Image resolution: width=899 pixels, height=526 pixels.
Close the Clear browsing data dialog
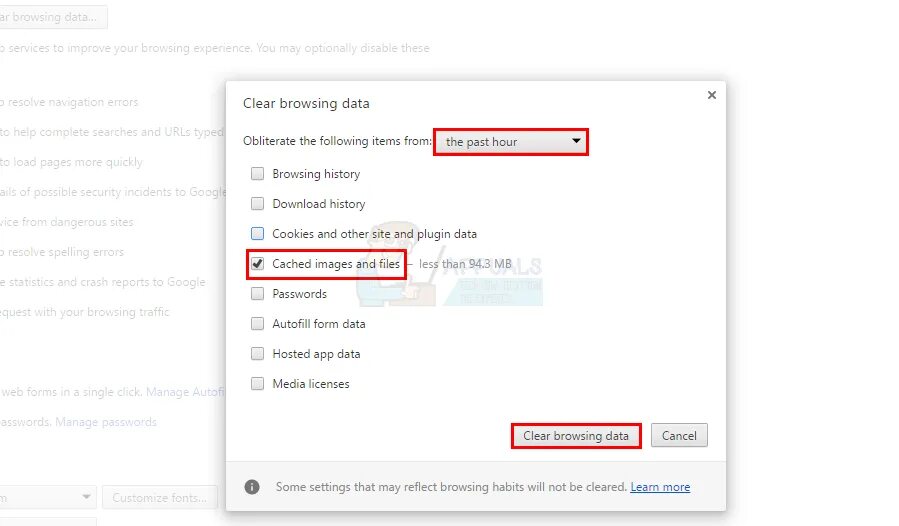click(712, 95)
